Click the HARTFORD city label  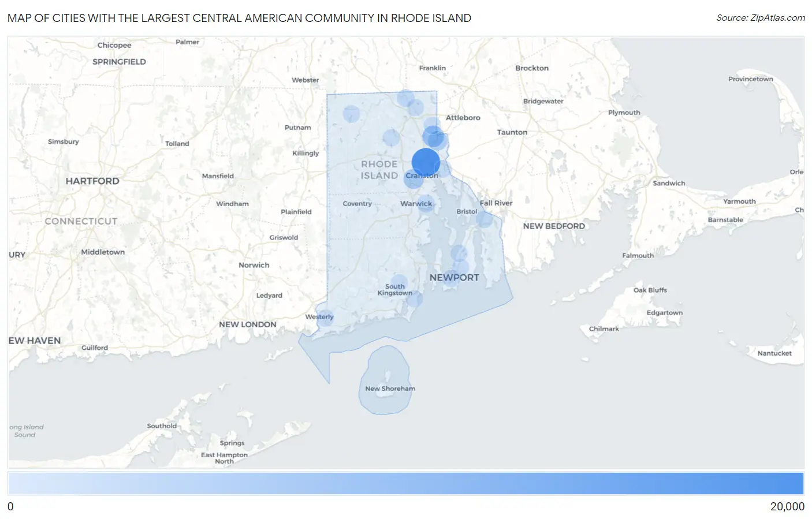pyautogui.click(x=92, y=181)
